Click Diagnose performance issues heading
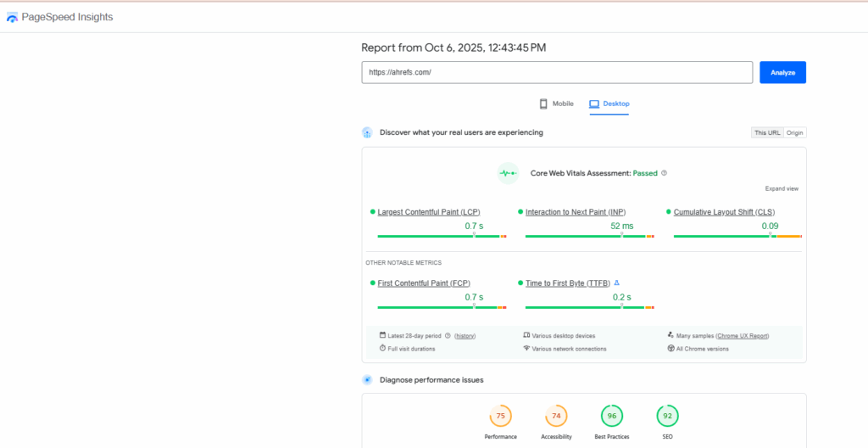Image resolution: width=868 pixels, height=448 pixels. click(431, 380)
